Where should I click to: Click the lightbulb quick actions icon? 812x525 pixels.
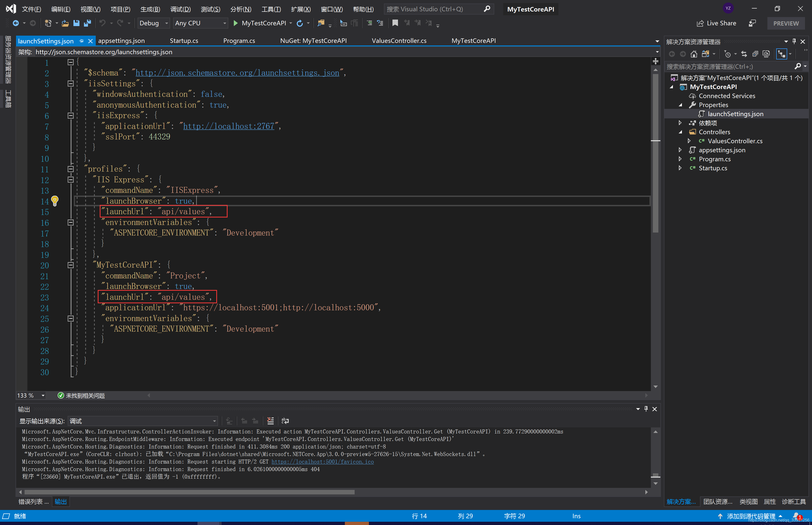(x=55, y=200)
